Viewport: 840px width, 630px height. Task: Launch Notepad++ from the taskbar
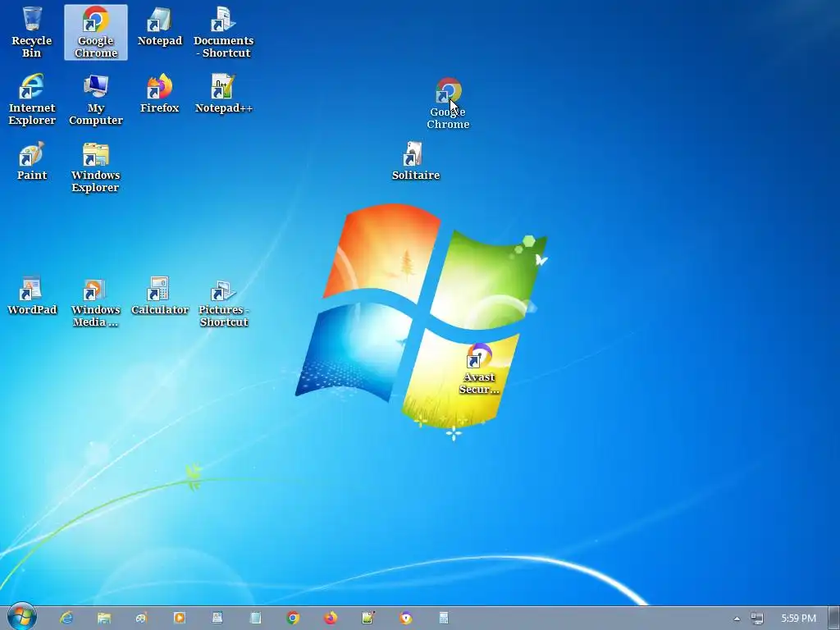point(368,618)
